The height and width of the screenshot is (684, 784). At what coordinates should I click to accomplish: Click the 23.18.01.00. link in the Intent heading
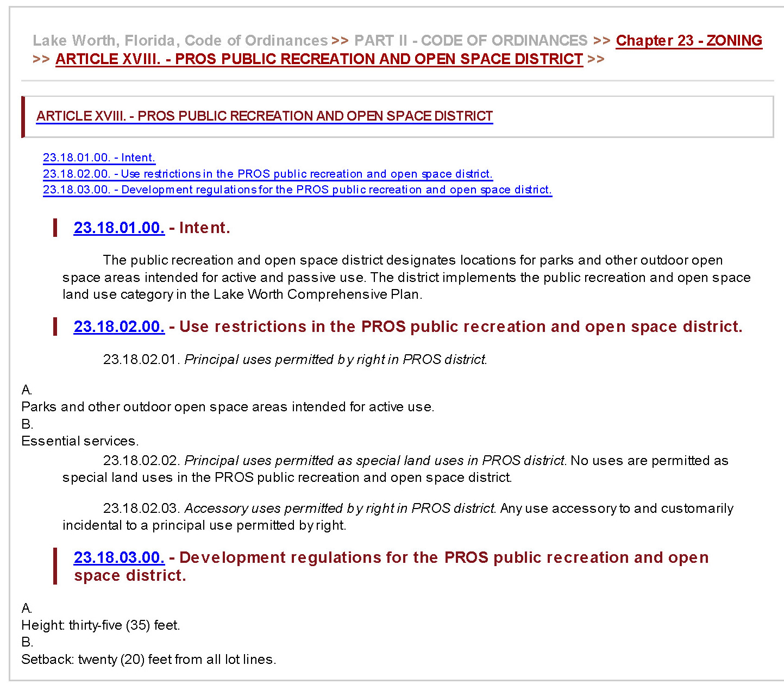point(119,228)
